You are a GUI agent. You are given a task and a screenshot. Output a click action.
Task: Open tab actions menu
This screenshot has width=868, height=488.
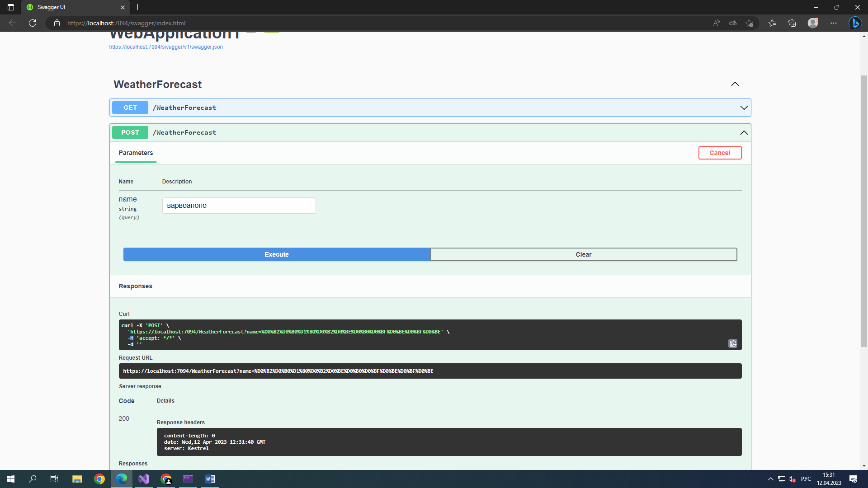coord(11,7)
